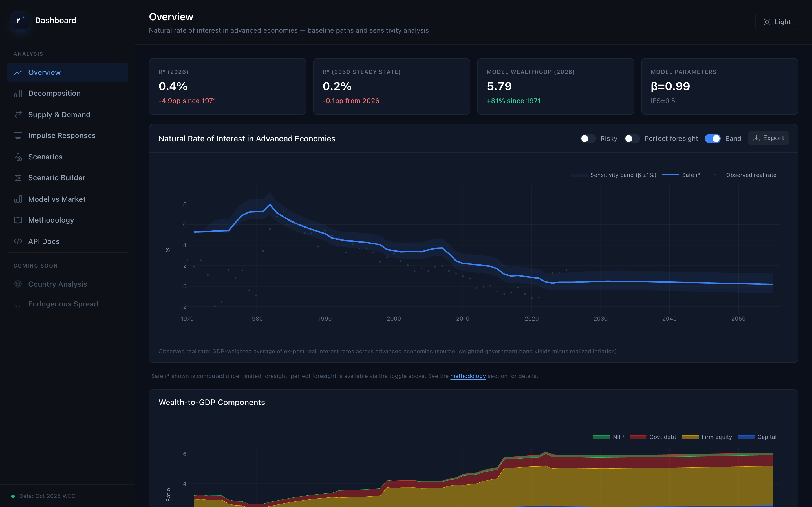
Task: Click the Govt debt legend swatch
Action: point(638,437)
